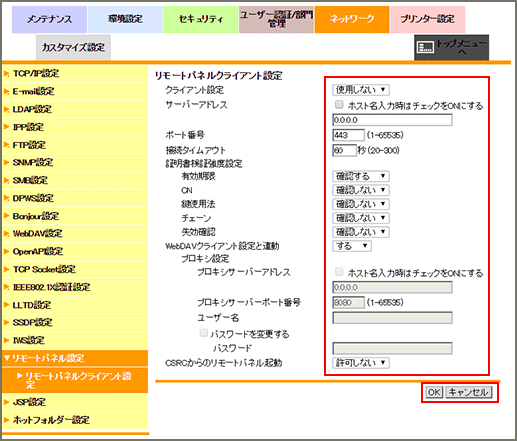
Task: Click the ポート番号 input field
Action: [348, 135]
